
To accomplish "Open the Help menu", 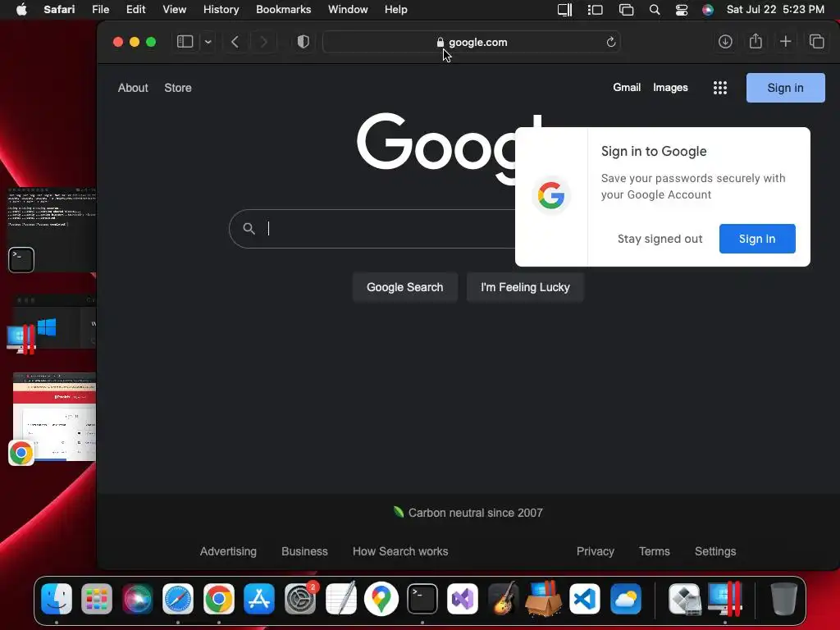I will pyautogui.click(x=396, y=10).
